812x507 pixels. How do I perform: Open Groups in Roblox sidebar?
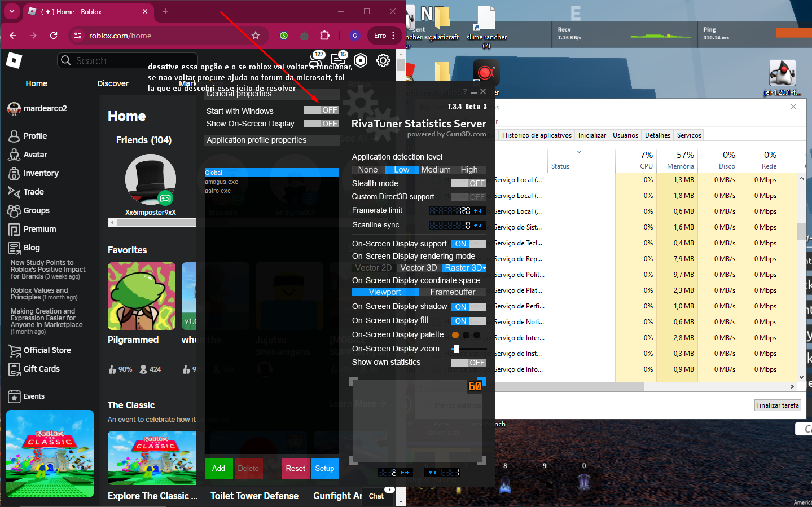29,210
